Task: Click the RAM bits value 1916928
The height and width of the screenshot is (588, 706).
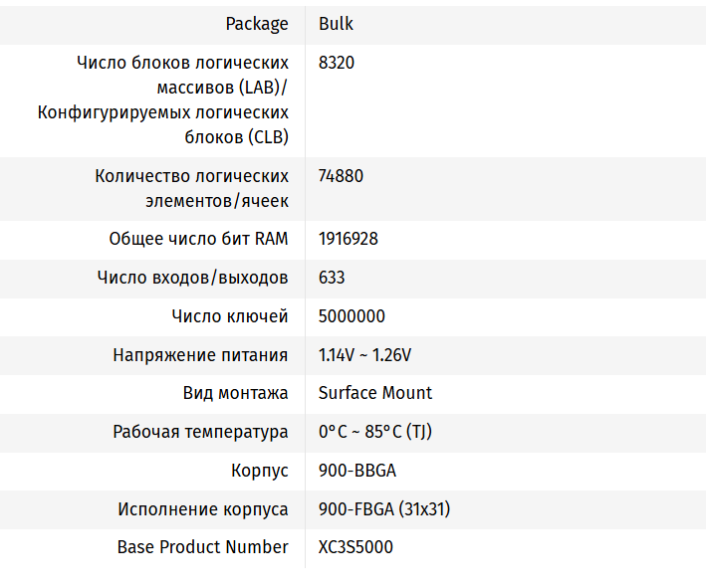Action: pyautogui.click(x=349, y=239)
